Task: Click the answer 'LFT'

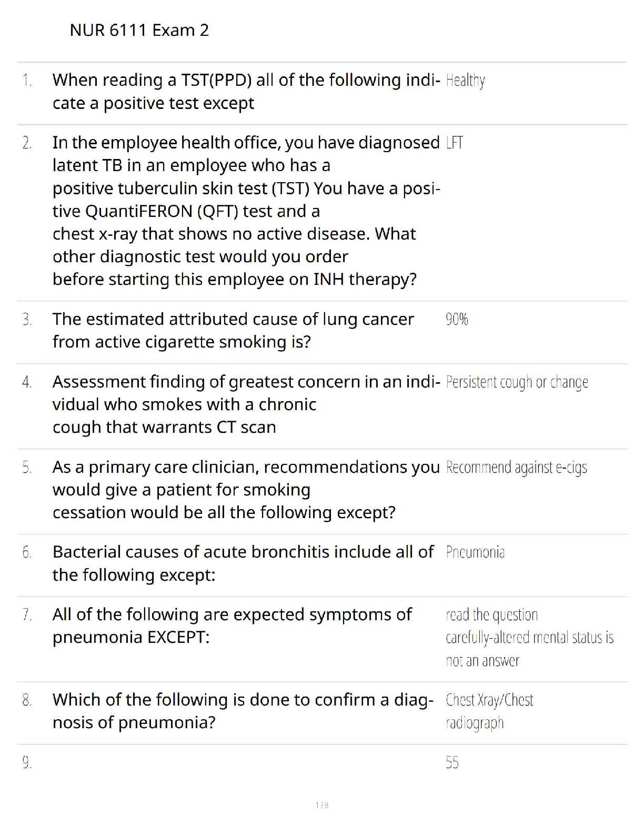Action: coord(455,143)
